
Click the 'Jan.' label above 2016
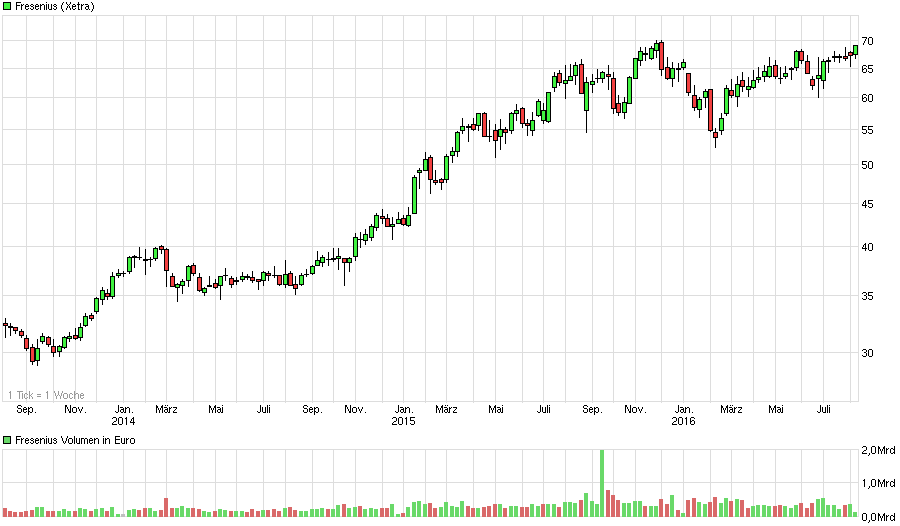684,409
